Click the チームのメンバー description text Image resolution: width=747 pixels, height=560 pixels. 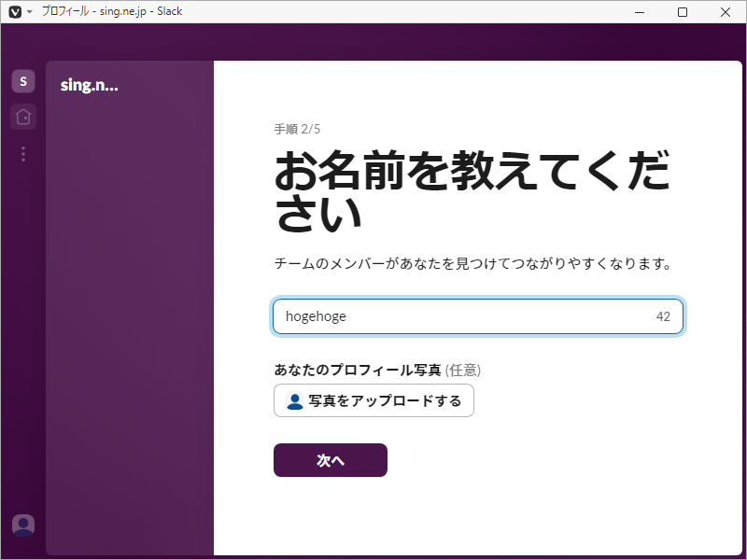click(x=472, y=263)
